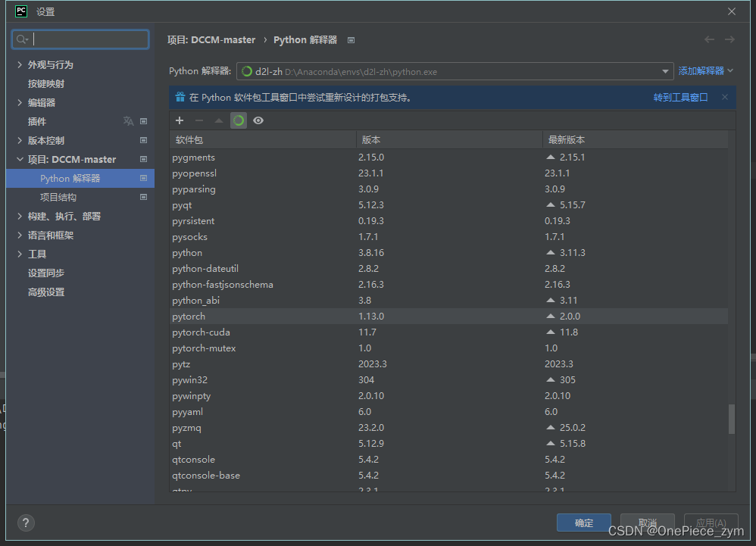Select the pywinpty package row
This screenshot has height=546, width=756.
449,395
